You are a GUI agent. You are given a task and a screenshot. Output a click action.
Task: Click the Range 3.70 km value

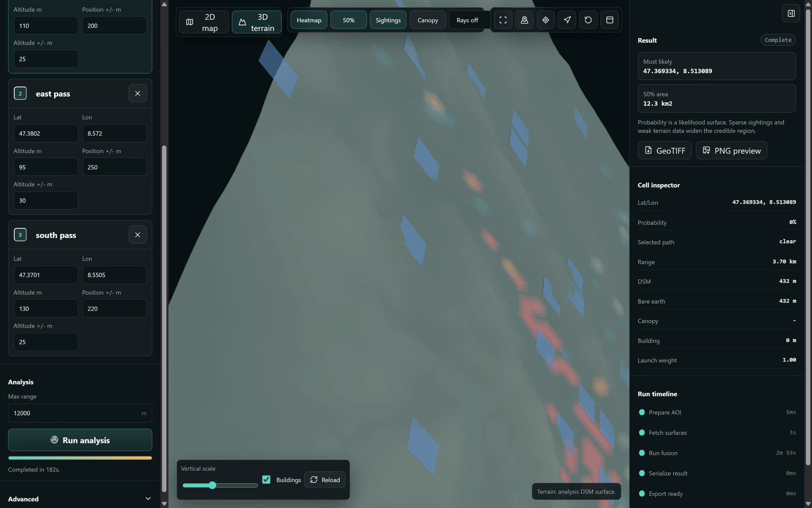pos(784,262)
